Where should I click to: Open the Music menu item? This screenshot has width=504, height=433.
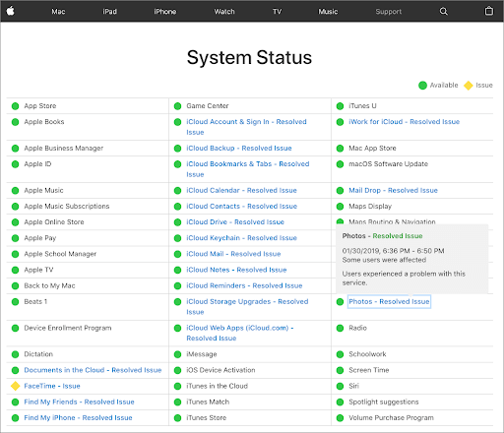pyautogui.click(x=328, y=12)
